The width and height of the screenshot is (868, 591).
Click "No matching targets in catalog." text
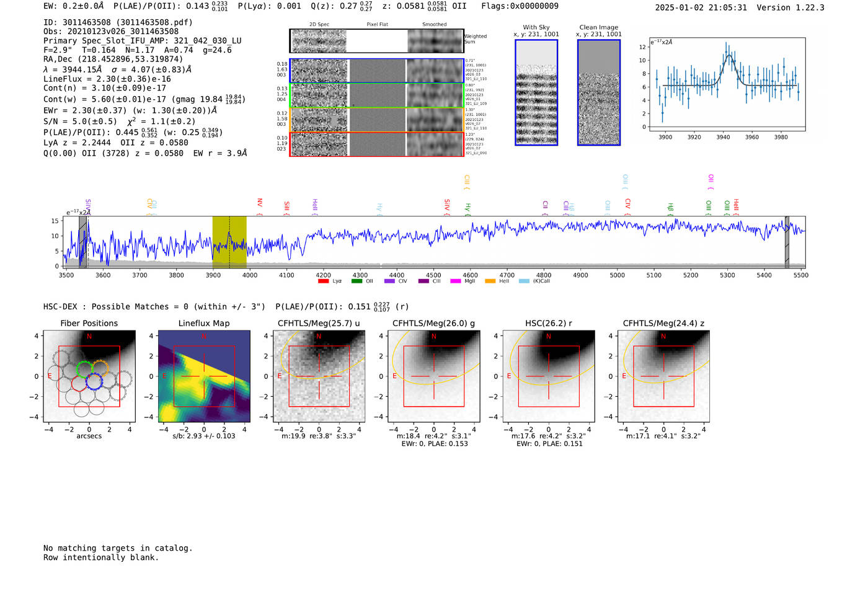click(x=118, y=548)
